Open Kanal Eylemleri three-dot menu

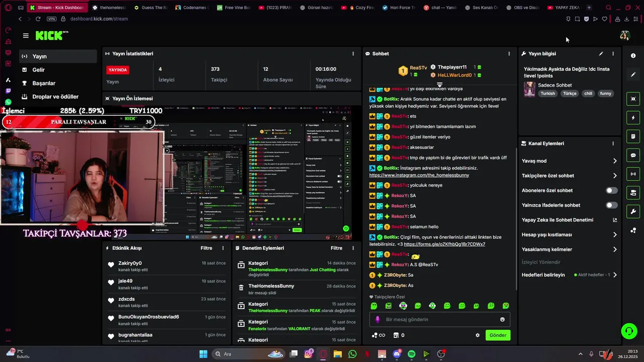coord(613,143)
